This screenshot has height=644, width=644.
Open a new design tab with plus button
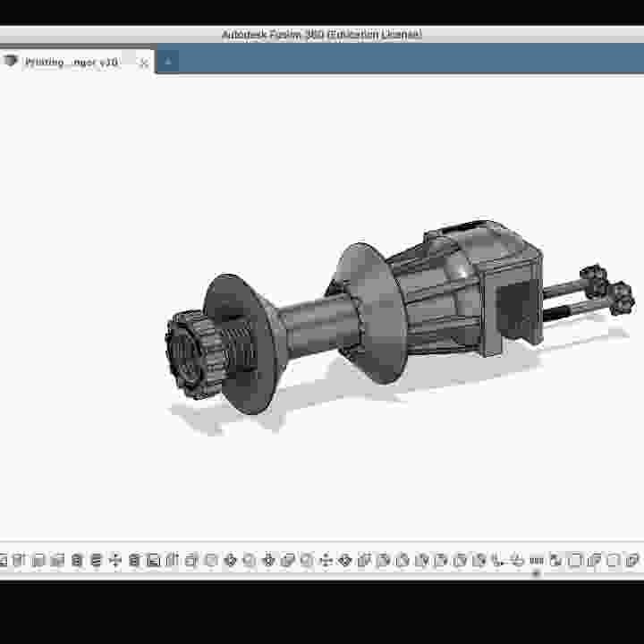(168, 62)
